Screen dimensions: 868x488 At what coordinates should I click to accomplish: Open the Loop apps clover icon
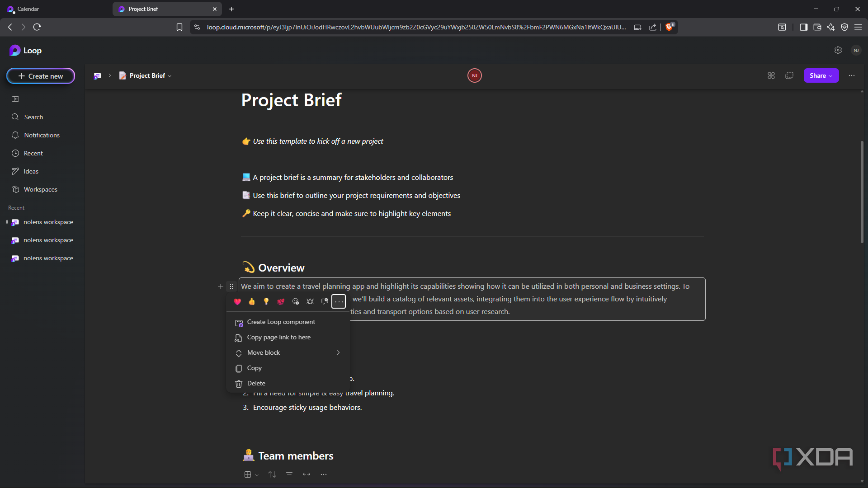tap(771, 75)
